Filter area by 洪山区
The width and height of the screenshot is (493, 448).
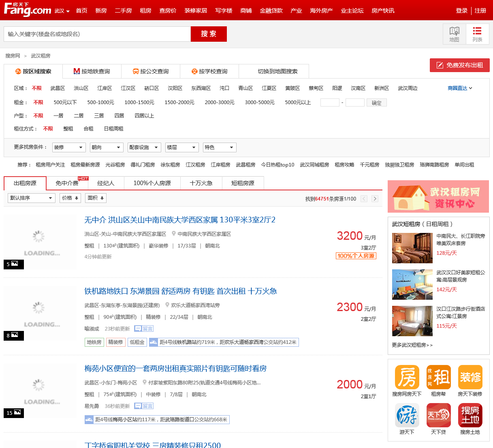[x=81, y=88]
